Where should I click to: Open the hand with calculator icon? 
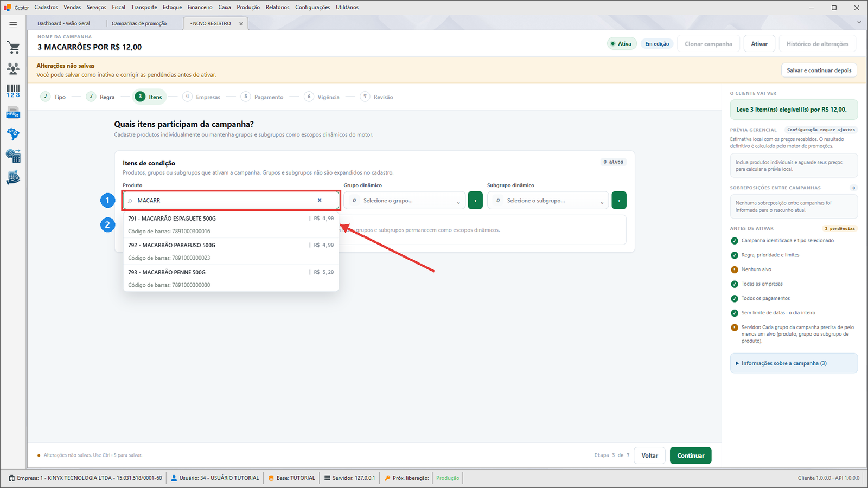(x=13, y=178)
